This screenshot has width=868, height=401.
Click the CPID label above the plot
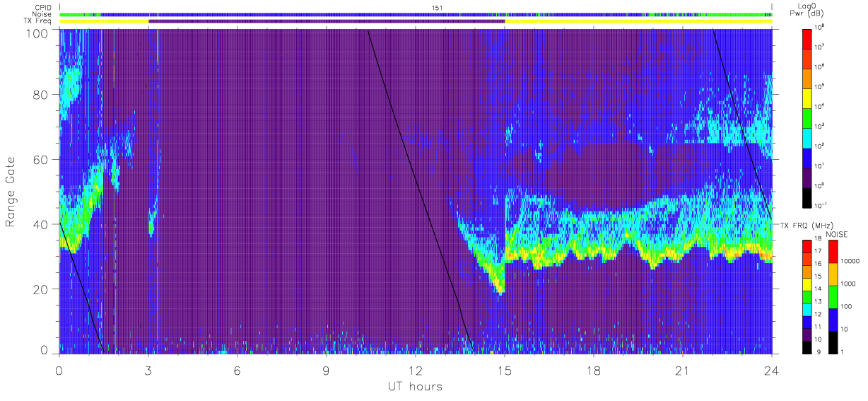44,7
